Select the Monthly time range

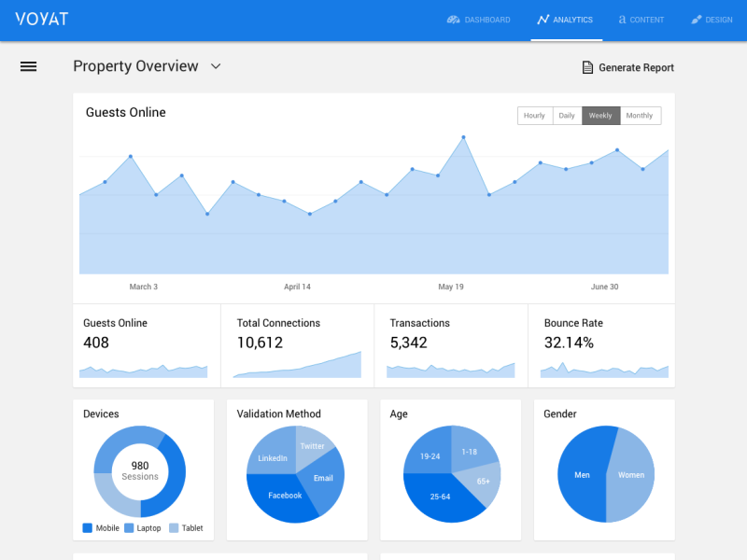640,116
